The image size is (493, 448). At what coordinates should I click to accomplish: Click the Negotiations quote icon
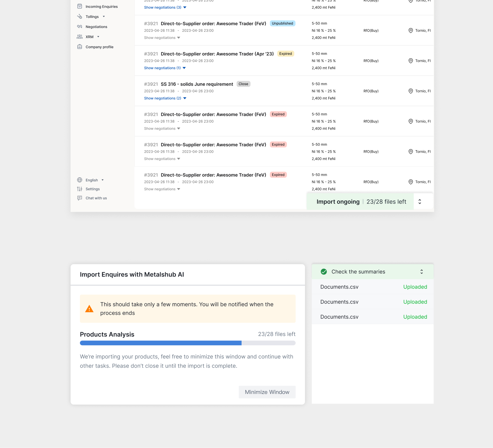click(79, 27)
